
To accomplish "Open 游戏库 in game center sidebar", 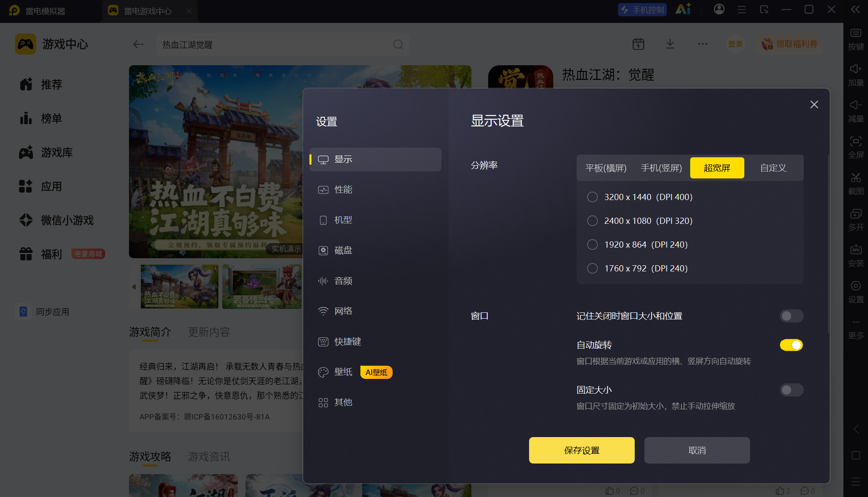I will click(x=46, y=152).
